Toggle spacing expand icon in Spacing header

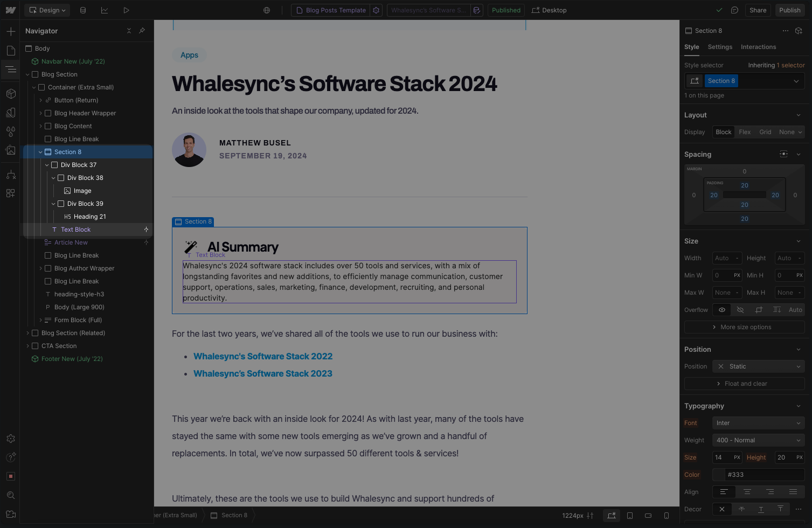coord(783,154)
